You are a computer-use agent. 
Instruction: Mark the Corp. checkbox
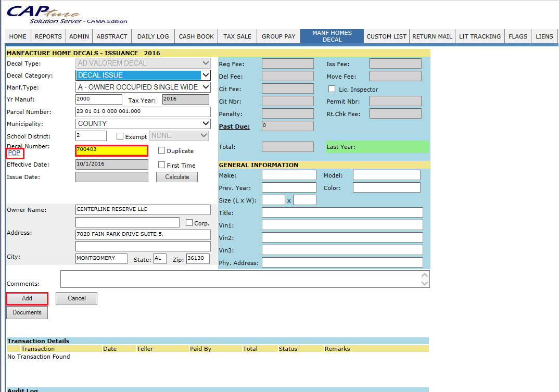pyautogui.click(x=189, y=223)
